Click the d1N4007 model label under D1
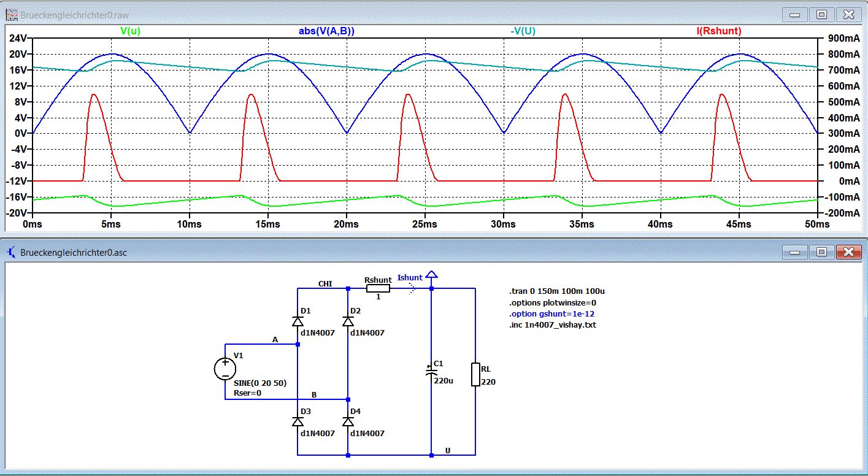The width and height of the screenshot is (868, 476). (317, 333)
